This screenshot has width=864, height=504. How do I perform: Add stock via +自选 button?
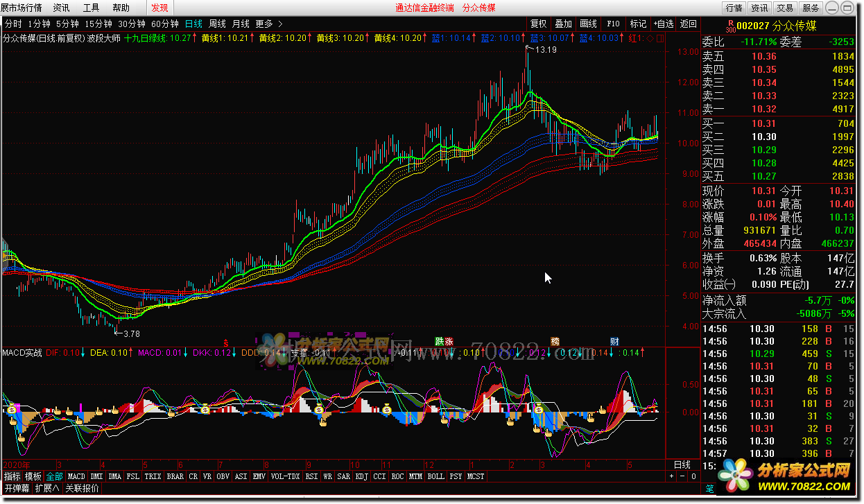[x=663, y=24]
